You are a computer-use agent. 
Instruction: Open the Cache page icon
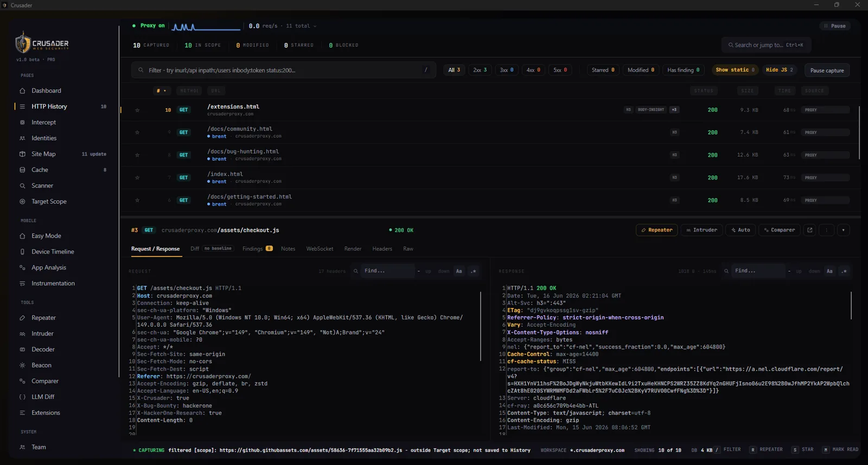(22, 170)
